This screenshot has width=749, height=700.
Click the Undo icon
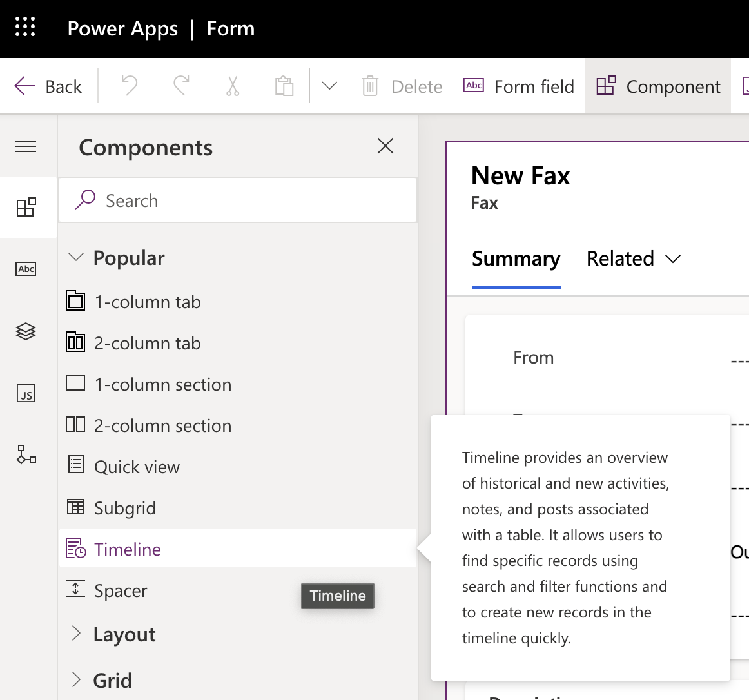pyautogui.click(x=130, y=86)
